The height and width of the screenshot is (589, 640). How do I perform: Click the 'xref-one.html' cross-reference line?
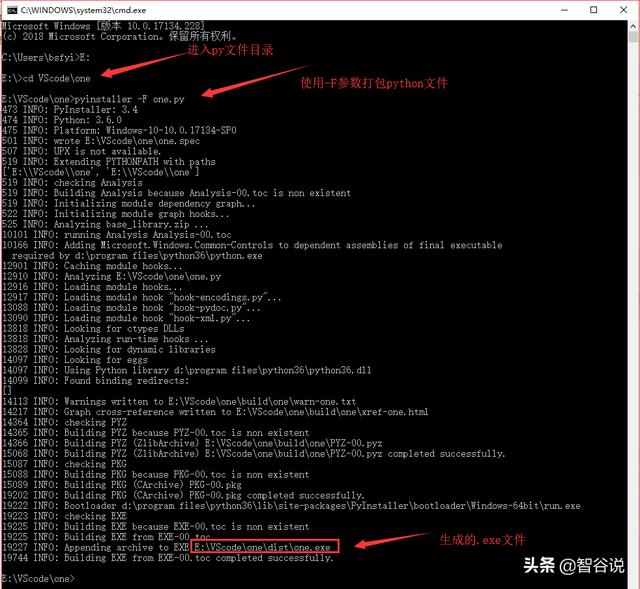(x=215, y=412)
